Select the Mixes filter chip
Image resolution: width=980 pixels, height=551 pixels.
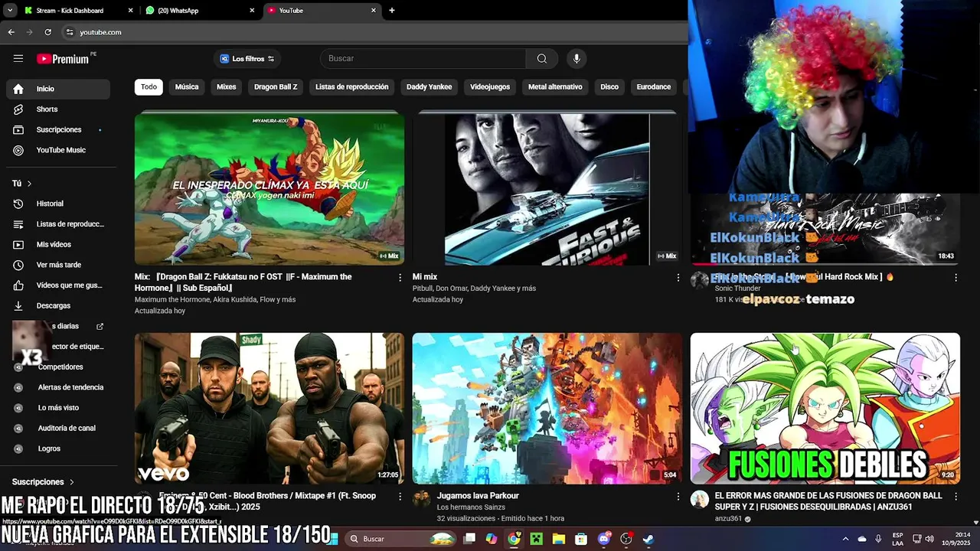227,87
